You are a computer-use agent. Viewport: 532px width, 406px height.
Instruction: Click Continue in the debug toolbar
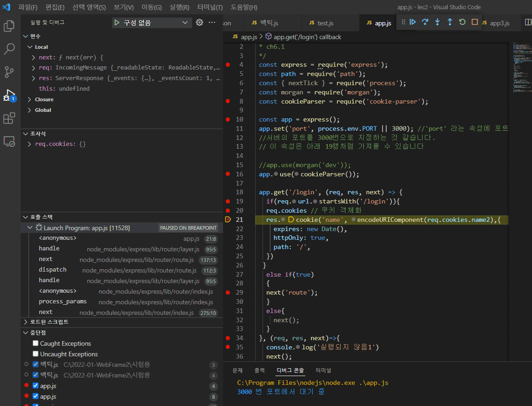point(412,22)
